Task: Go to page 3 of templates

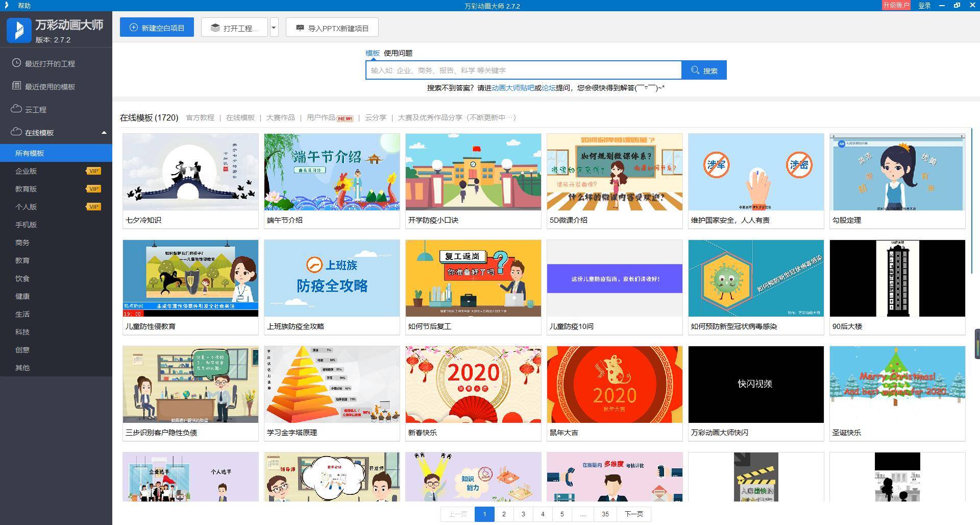Action: click(x=523, y=514)
